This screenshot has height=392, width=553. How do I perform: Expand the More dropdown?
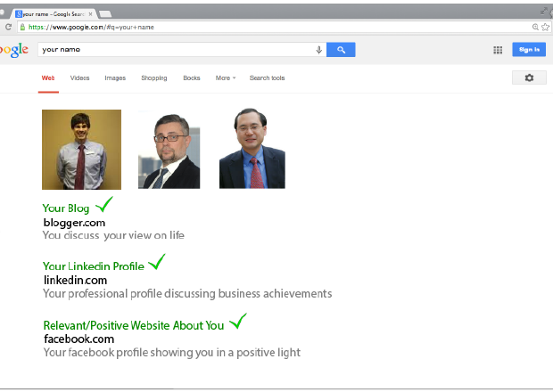226,78
